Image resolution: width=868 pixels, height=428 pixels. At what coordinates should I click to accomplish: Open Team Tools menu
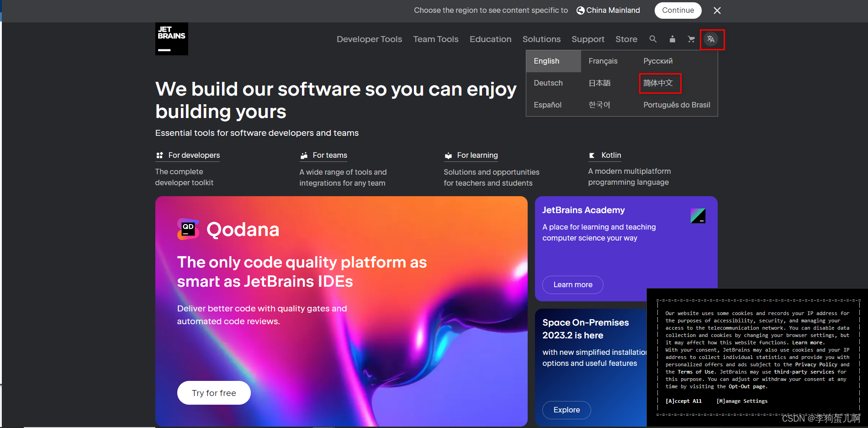click(x=436, y=39)
